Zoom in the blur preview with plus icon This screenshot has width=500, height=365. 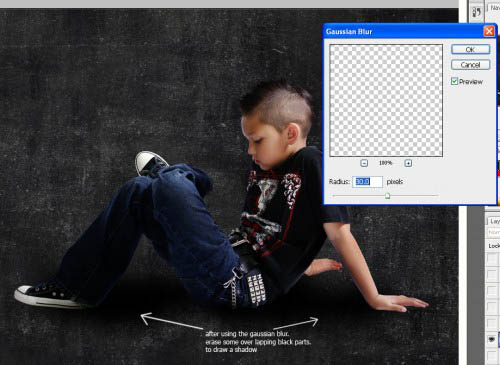408,163
